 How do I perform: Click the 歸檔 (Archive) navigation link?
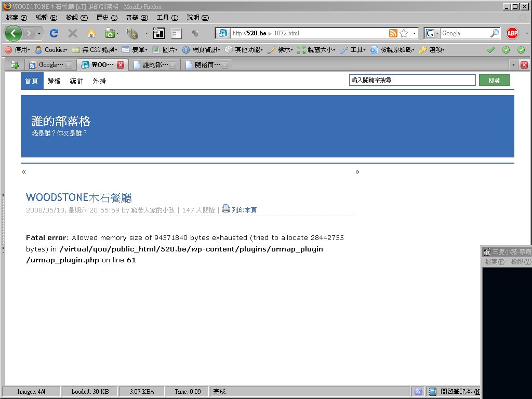click(54, 81)
